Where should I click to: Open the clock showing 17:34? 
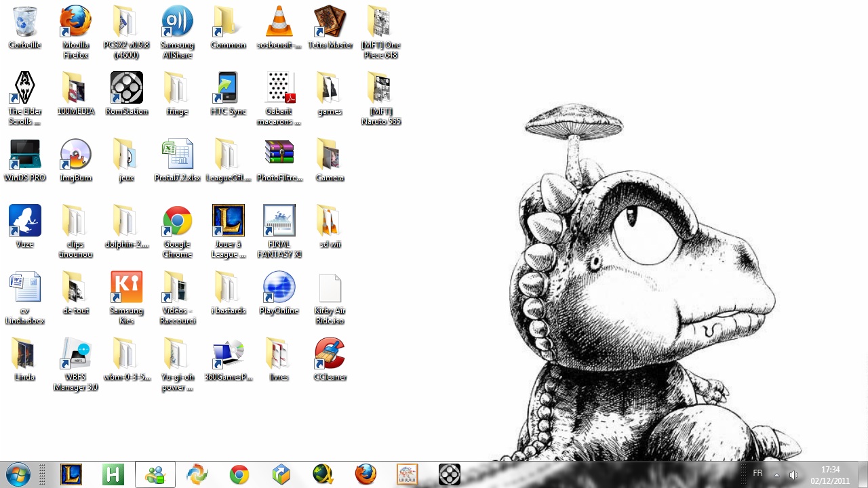point(830,475)
